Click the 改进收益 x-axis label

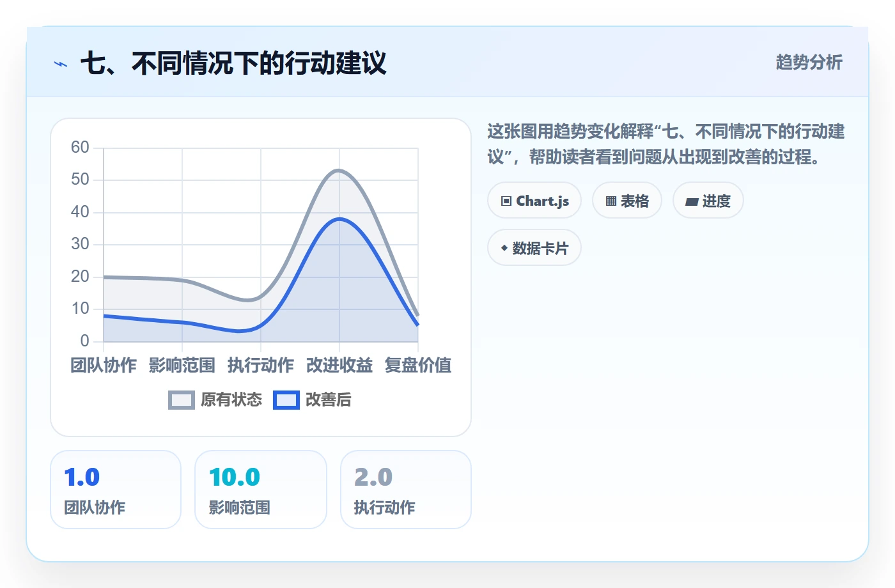[x=339, y=366]
